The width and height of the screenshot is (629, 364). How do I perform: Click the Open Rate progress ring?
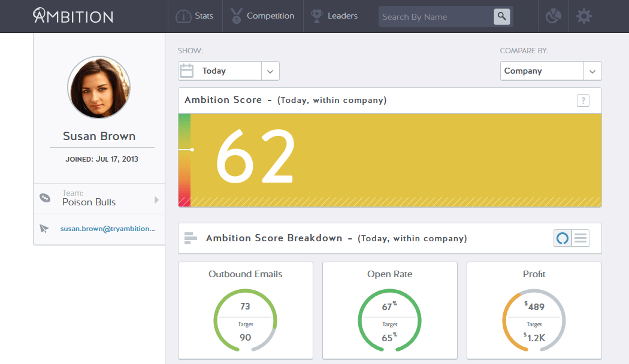(390, 321)
